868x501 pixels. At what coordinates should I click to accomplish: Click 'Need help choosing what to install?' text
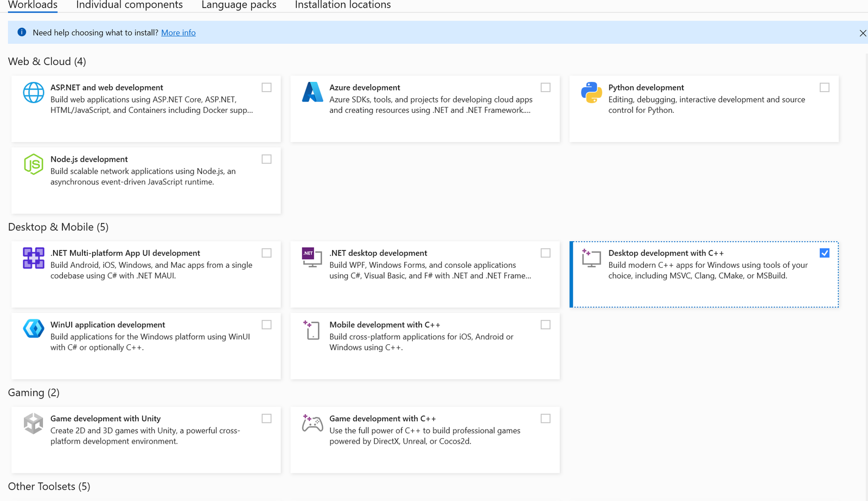pos(95,33)
